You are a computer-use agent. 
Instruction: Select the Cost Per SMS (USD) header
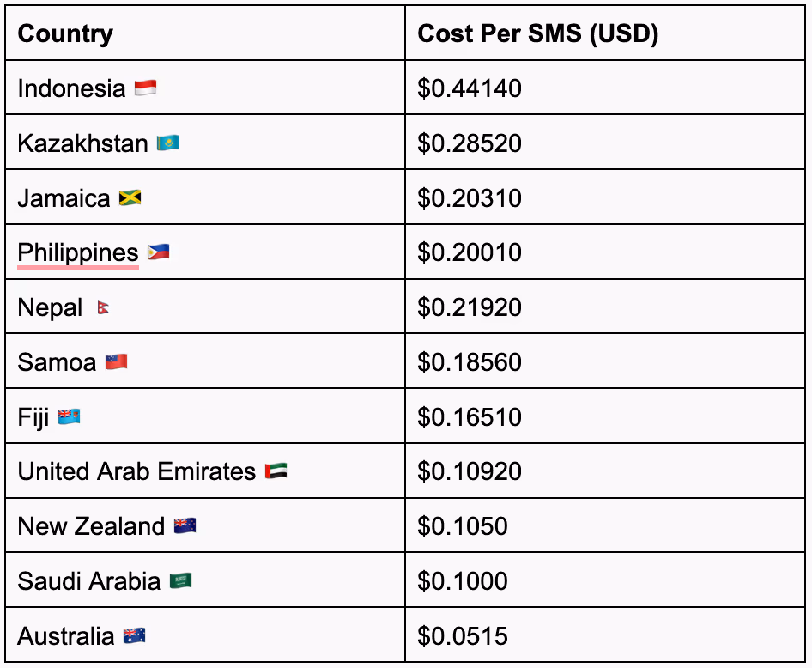(x=538, y=33)
